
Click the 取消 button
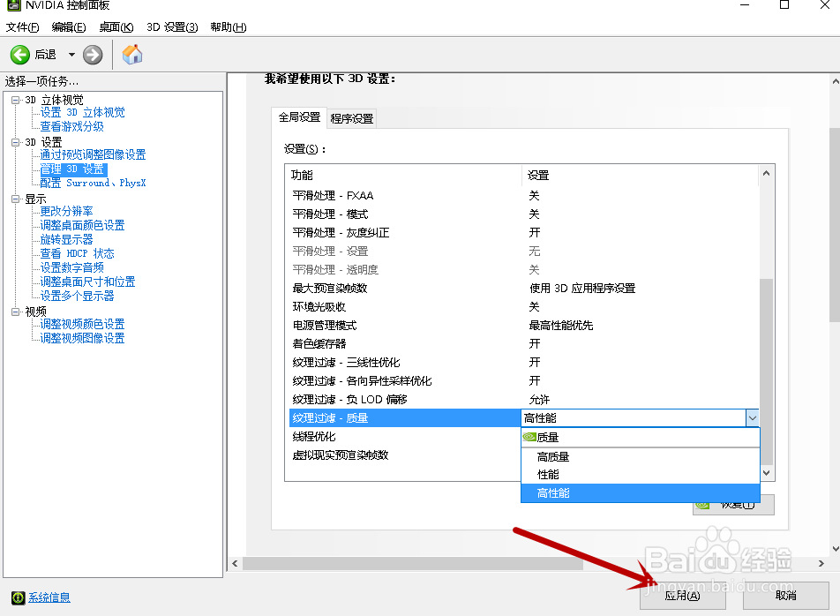[786, 596]
